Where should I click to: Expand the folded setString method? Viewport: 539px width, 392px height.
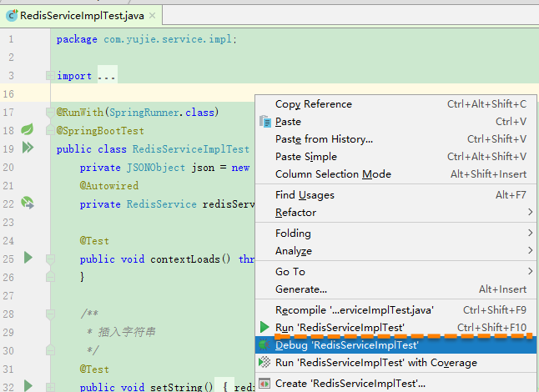50,388
